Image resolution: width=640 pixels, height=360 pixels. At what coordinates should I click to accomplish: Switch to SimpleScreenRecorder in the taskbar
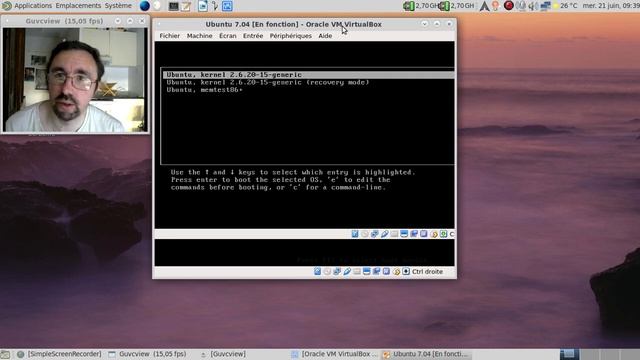[x=59, y=354]
